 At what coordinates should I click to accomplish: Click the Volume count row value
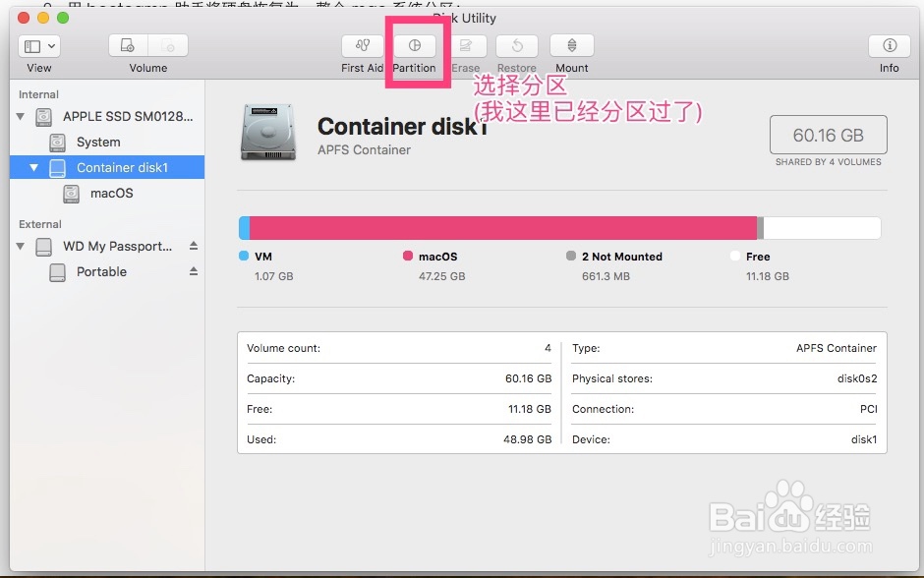[549, 348]
